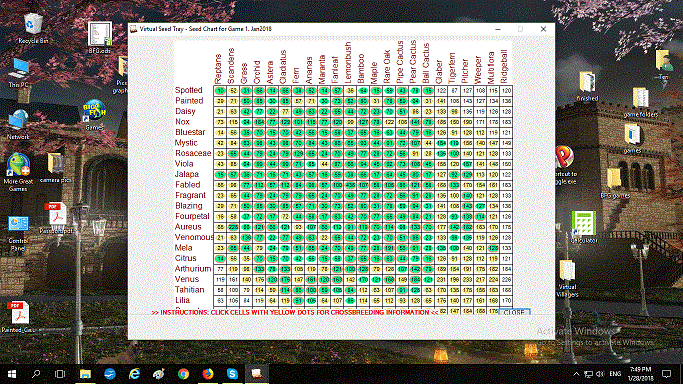Open the finished folder on desktop

[587, 87]
